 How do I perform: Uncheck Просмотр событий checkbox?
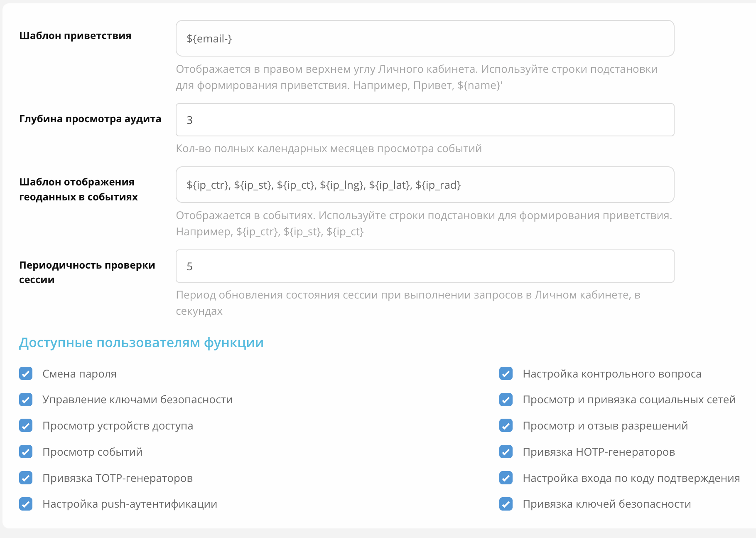tap(26, 452)
